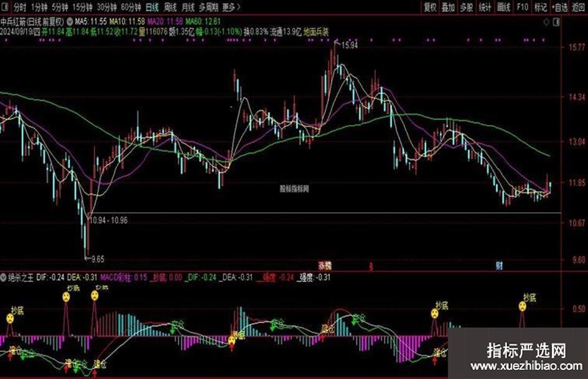Expand the 更多 periods menu

click(231, 7)
